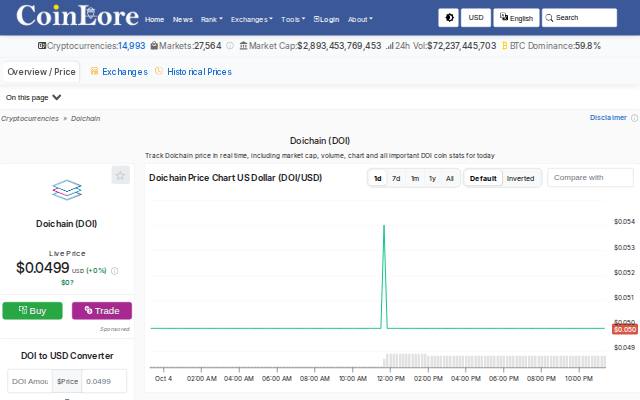Expand the On this page section
Screen dimensions: 640x400
[x=33, y=98]
